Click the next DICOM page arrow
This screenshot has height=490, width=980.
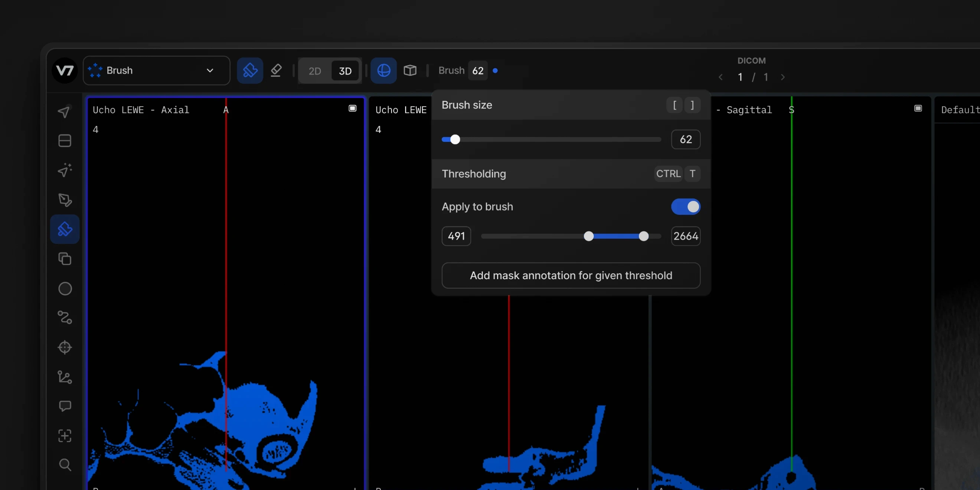coord(783,77)
